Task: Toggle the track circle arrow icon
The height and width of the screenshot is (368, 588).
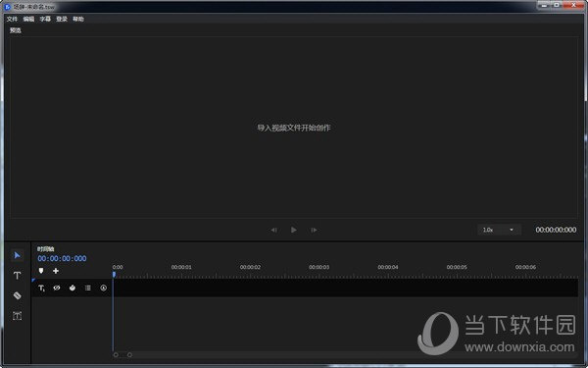Action: [104, 288]
